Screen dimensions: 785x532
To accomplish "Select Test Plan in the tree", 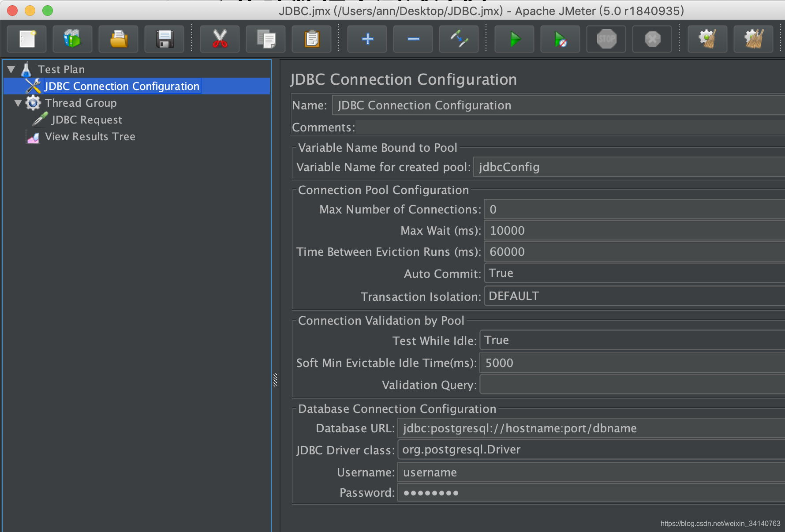I will click(61, 70).
